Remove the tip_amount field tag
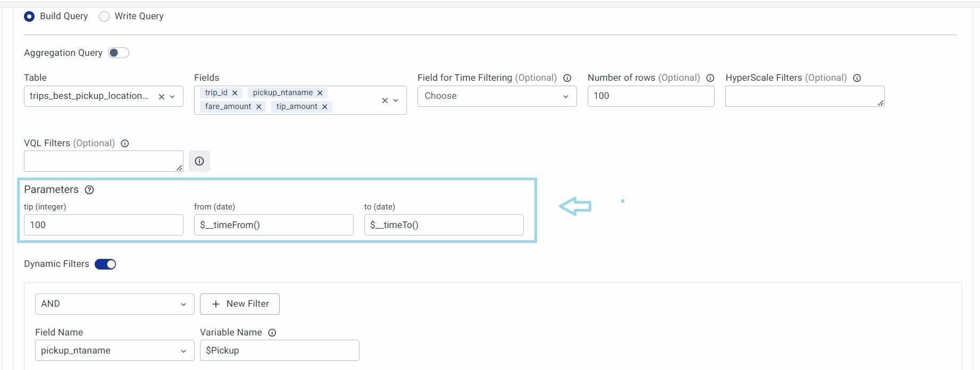This screenshot has height=370, width=980. coord(324,107)
